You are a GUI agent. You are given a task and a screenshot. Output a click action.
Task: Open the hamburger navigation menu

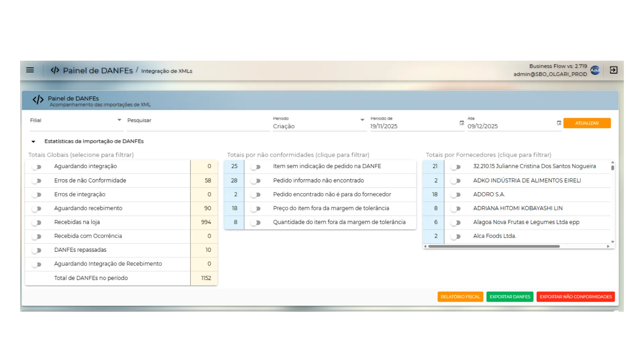[x=30, y=70]
